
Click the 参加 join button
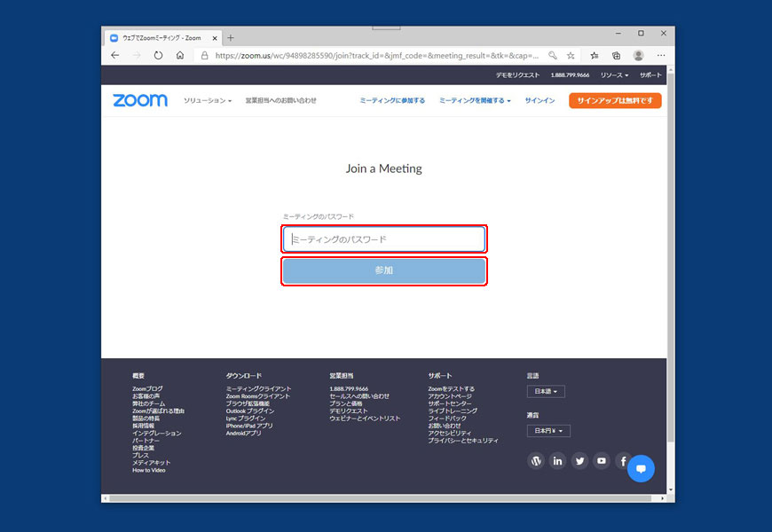(384, 270)
